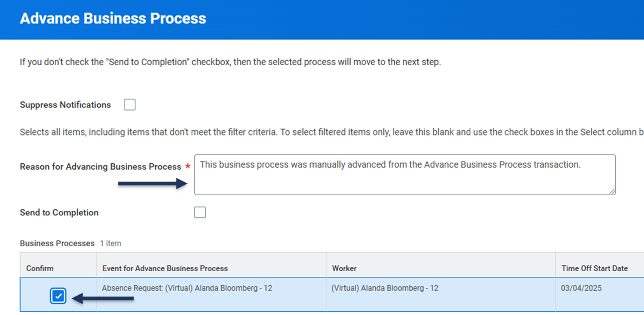Viewport: 644px width, 315px height.
Task: Click the resize handle of the reason text box
Action: 611,191
